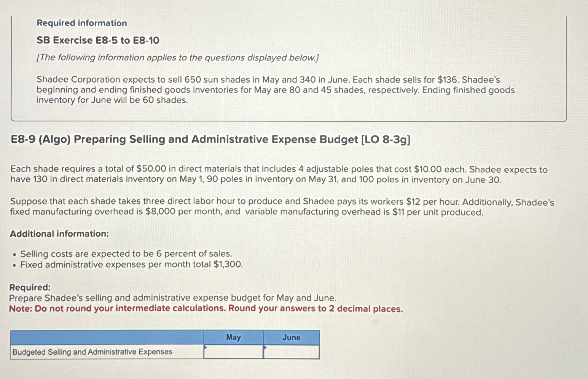Select the May column tab in table
Viewport: 588px width, 379px height.
233,338
